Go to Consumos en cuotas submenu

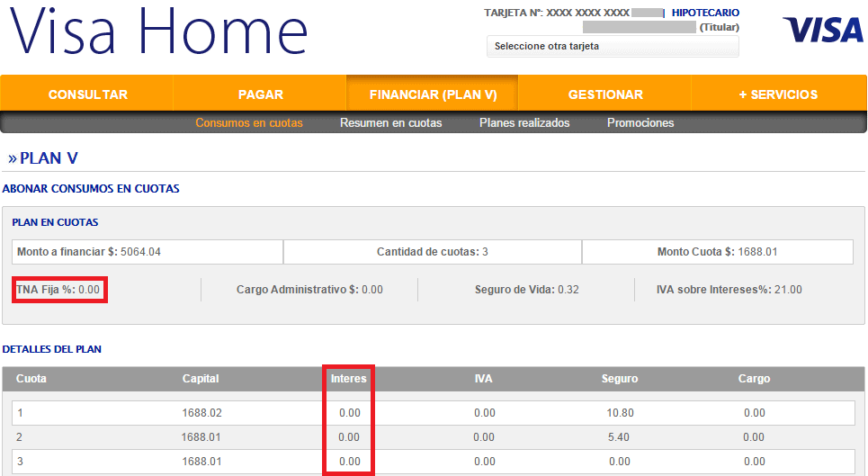(x=249, y=123)
